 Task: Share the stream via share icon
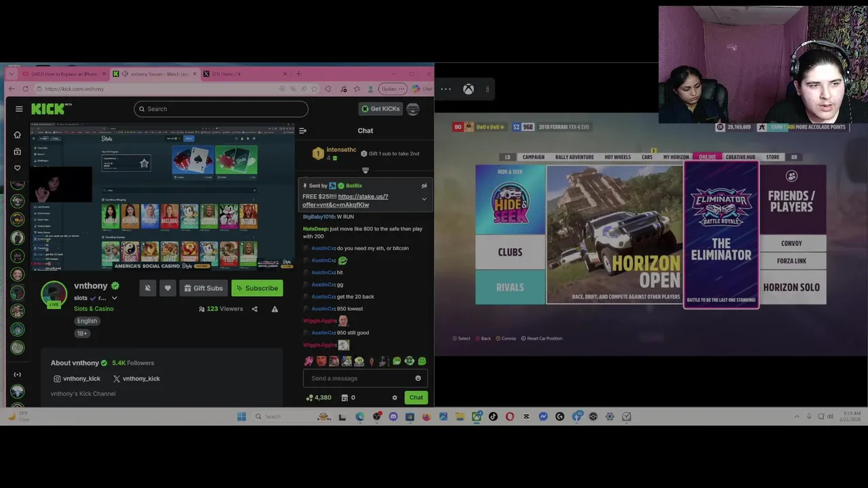[x=254, y=309]
